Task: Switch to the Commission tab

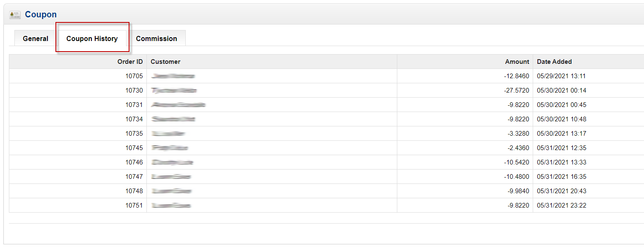Action: tap(157, 38)
